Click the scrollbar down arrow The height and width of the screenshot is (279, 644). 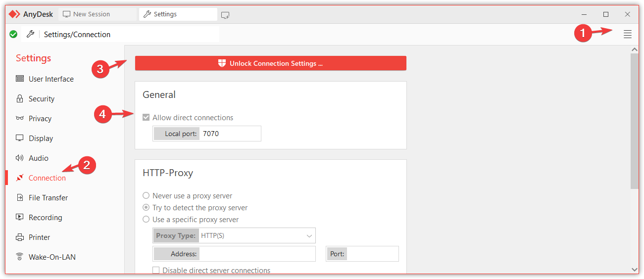pos(635,270)
